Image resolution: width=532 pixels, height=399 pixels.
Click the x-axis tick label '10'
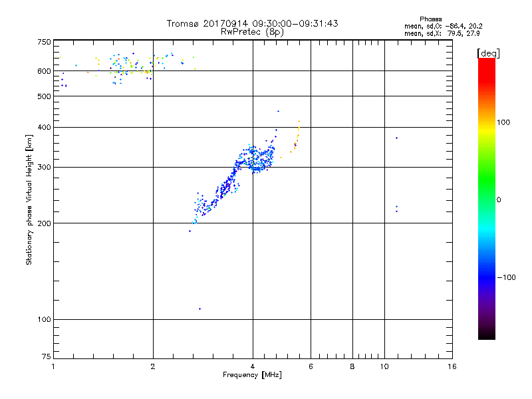[x=384, y=366]
